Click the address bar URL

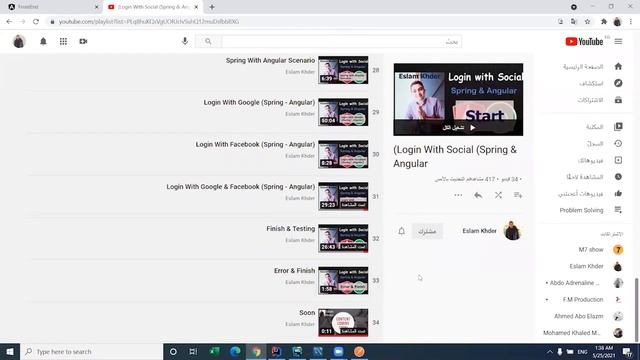pyautogui.click(x=149, y=22)
